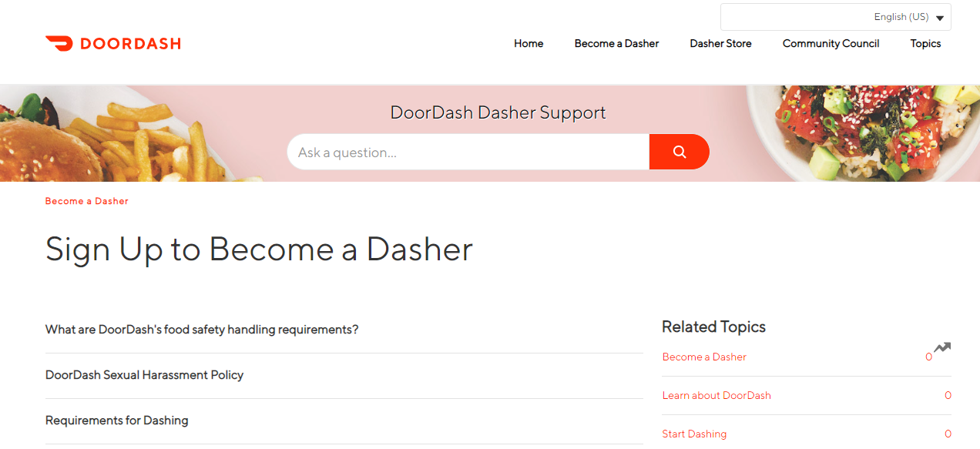Viewport: 980px width, 449px height.
Task: Click Become a Dasher under Related Topics
Action: coord(703,357)
